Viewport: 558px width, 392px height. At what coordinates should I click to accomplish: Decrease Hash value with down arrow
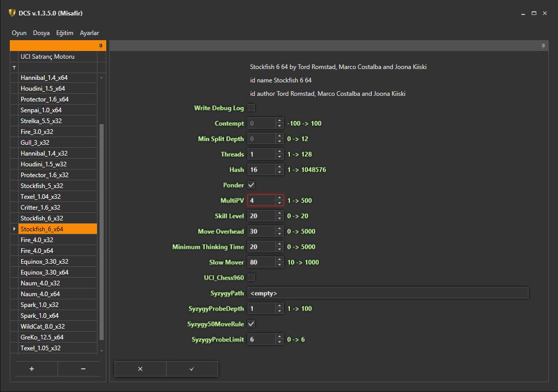[x=280, y=173]
